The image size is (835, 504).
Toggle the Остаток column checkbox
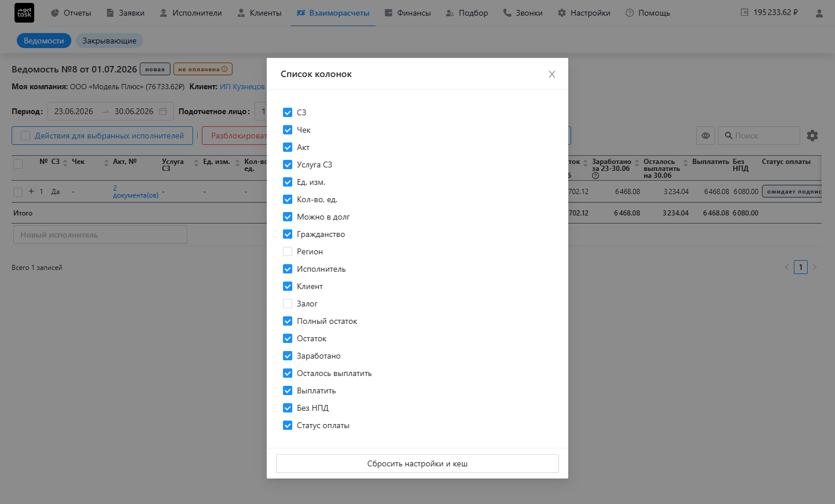tap(288, 338)
